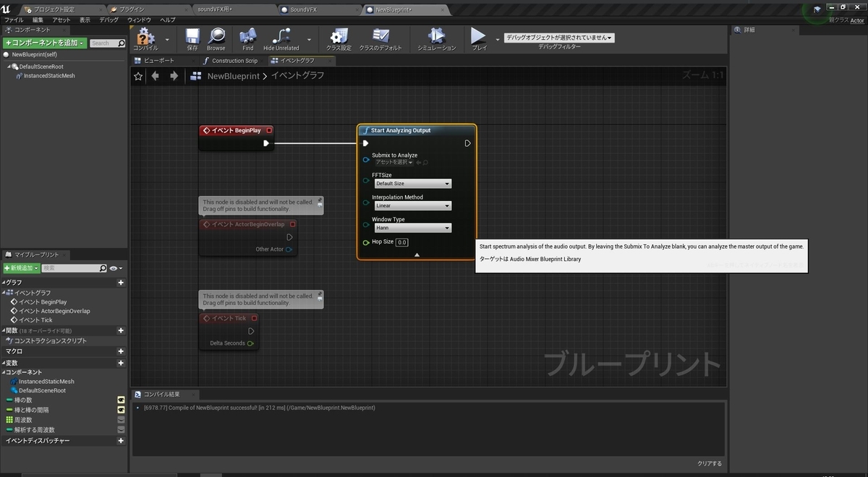This screenshot has width=868, height=477.
Task: Click the Hop Size value field
Action: coord(402,242)
